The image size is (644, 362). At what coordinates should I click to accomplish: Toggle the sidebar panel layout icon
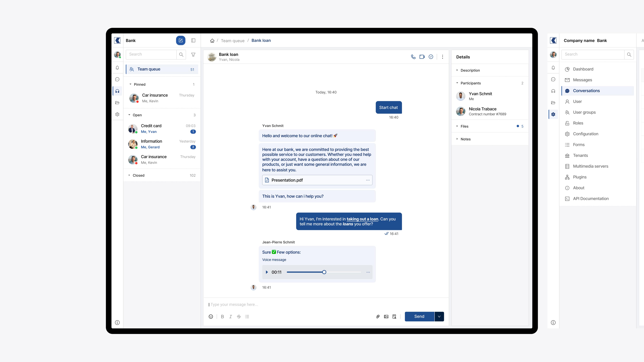click(193, 41)
